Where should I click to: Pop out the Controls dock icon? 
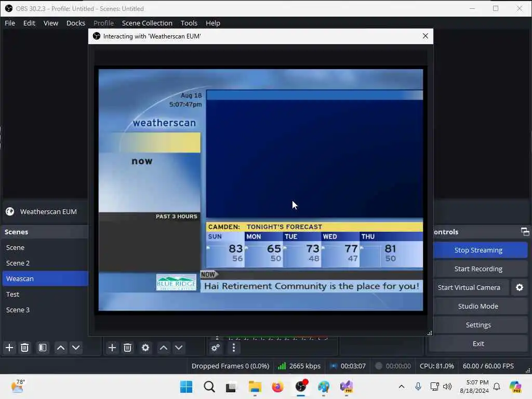525,232
